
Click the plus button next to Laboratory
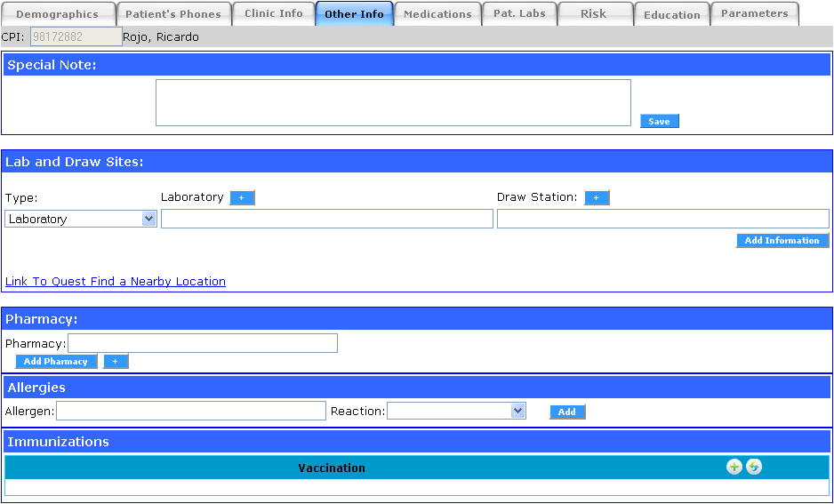coord(242,198)
